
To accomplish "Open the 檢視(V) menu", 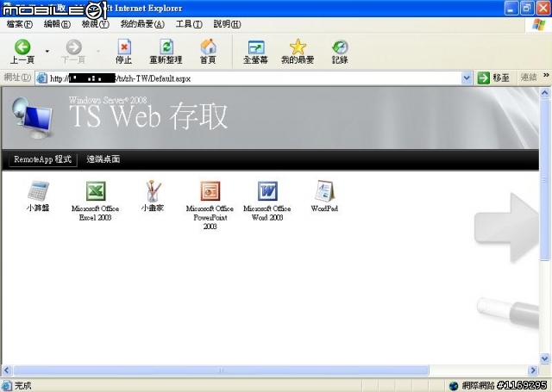I will (x=96, y=24).
